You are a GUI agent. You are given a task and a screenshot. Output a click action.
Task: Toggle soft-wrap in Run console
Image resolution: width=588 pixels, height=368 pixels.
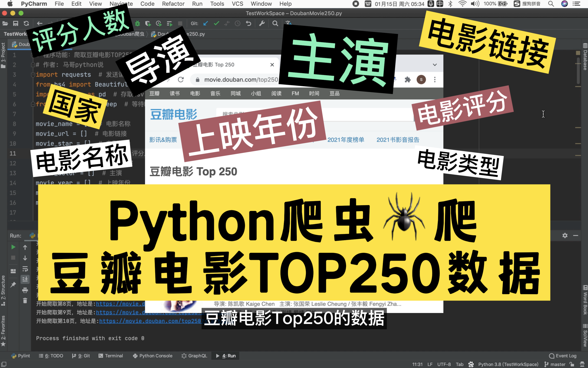25,269
